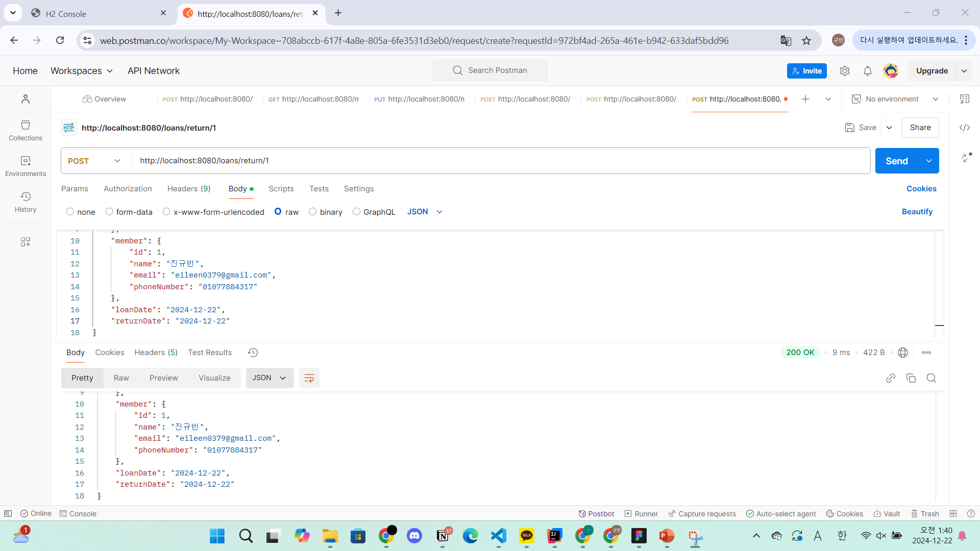Viewport: 980px width, 551px height.
Task: Click the search response magnifier icon
Action: pos(931,378)
